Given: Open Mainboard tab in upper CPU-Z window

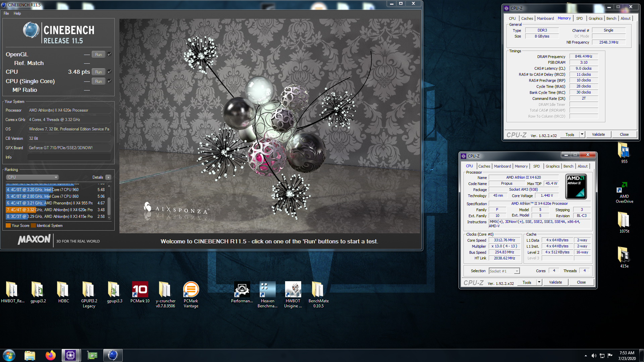Looking at the screenshot, I should tap(545, 18).
